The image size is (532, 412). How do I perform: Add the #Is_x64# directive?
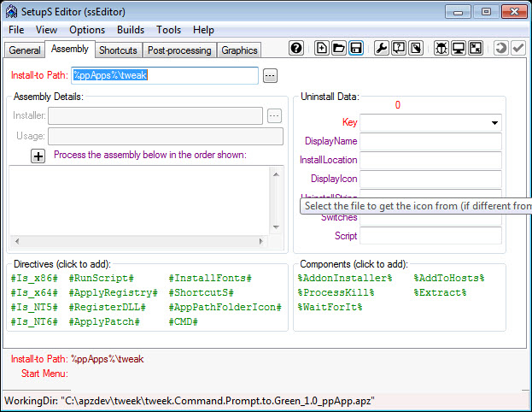[34, 293]
